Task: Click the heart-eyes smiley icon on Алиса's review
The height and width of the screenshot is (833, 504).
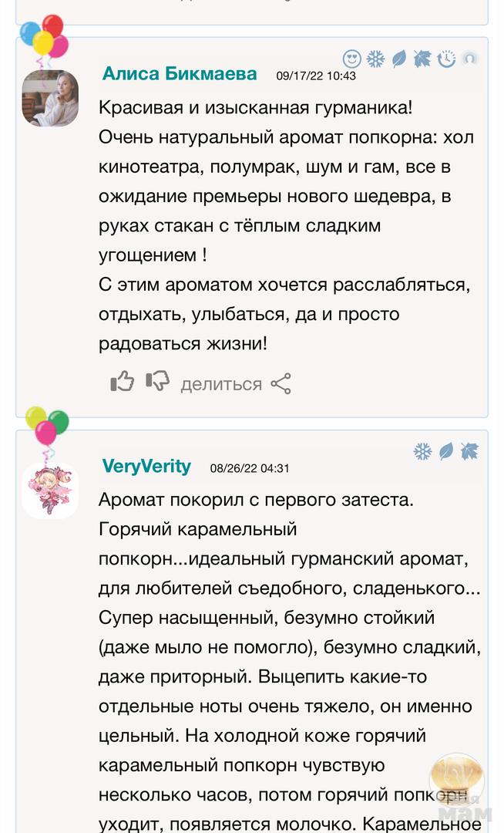Action: 352,59
